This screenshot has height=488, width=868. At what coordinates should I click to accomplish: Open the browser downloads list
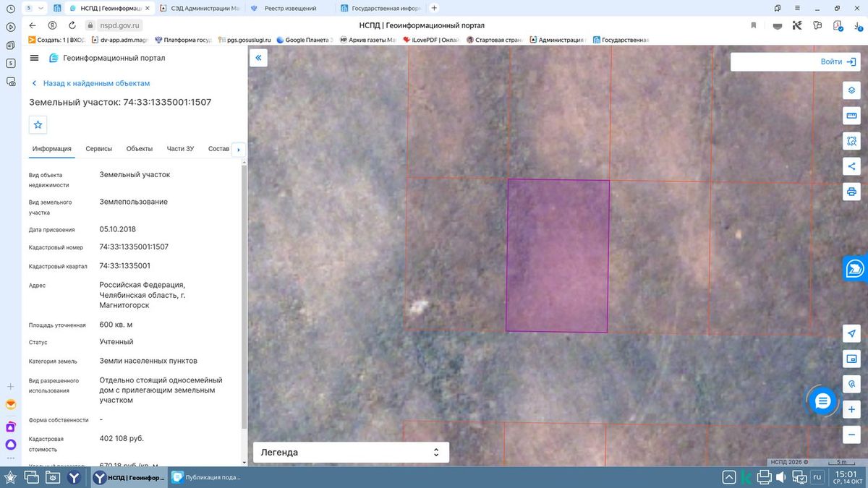[857, 25]
